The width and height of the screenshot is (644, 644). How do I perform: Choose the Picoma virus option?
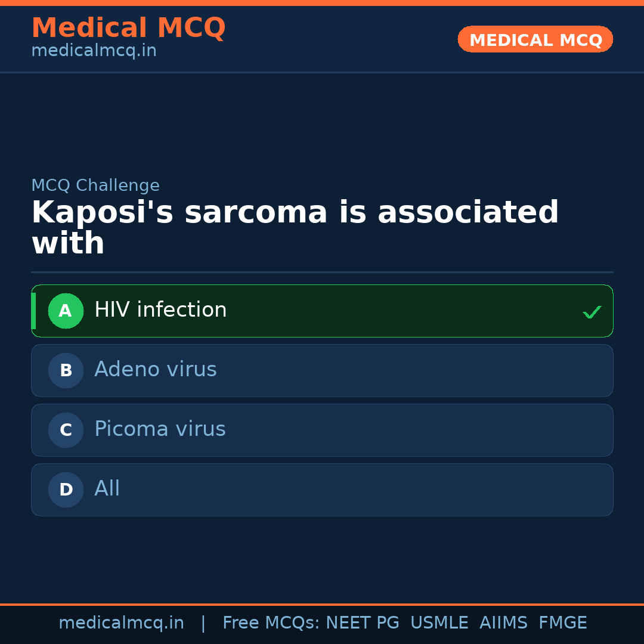pos(160,429)
